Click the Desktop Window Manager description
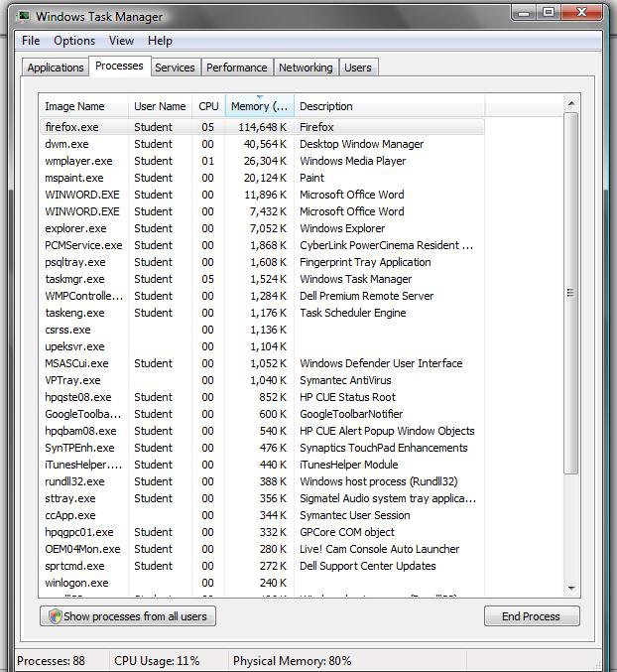This screenshot has width=617, height=672. coord(361,144)
